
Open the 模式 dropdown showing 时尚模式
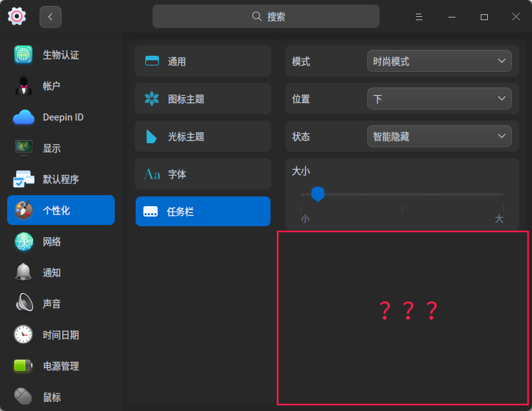[439, 61]
